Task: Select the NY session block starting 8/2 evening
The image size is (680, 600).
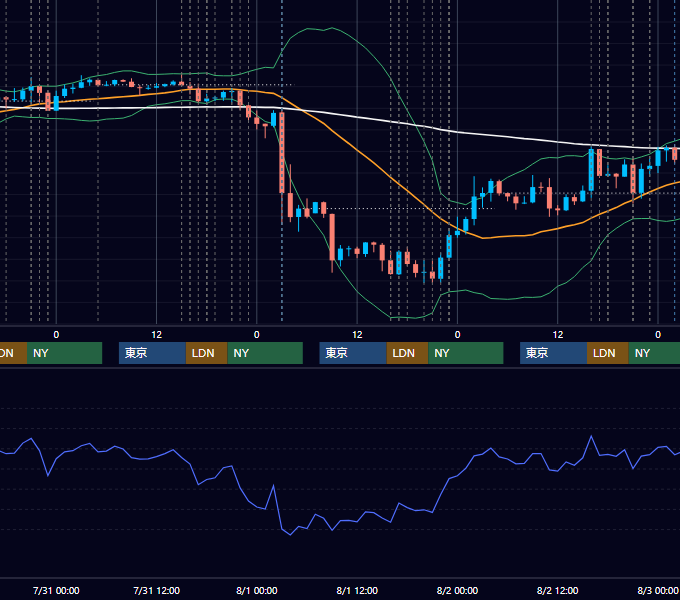Action: coord(654,353)
